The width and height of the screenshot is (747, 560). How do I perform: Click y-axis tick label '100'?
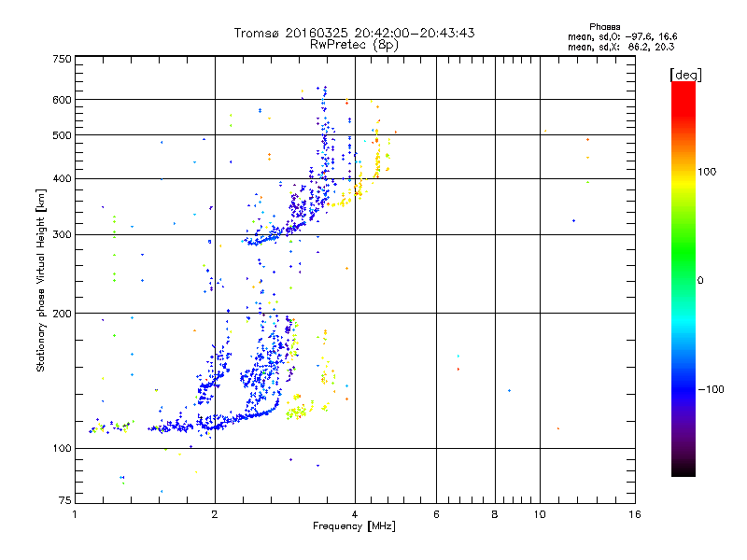point(62,449)
